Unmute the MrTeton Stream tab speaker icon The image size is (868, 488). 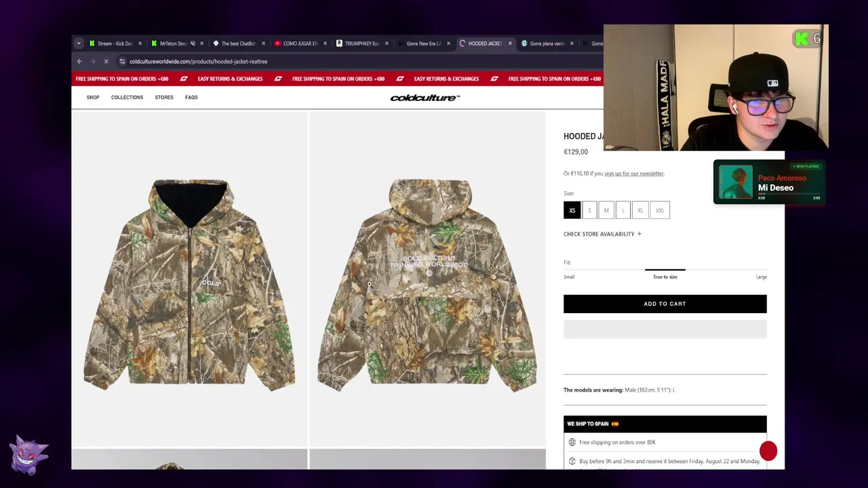pos(193,43)
